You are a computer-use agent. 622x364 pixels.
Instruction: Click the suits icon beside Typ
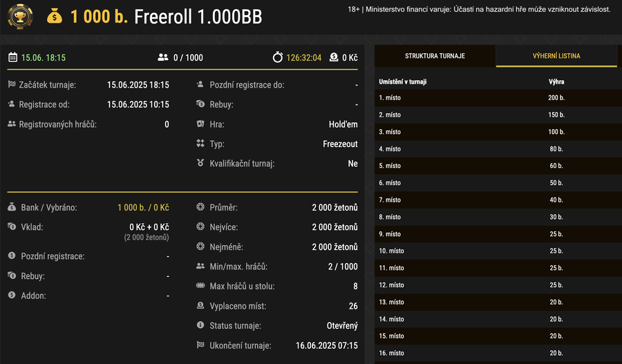click(x=200, y=144)
